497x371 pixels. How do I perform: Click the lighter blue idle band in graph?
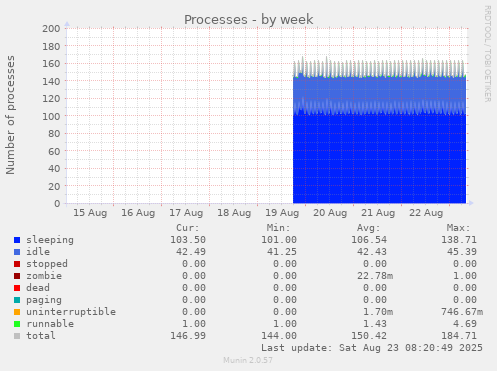point(379,89)
